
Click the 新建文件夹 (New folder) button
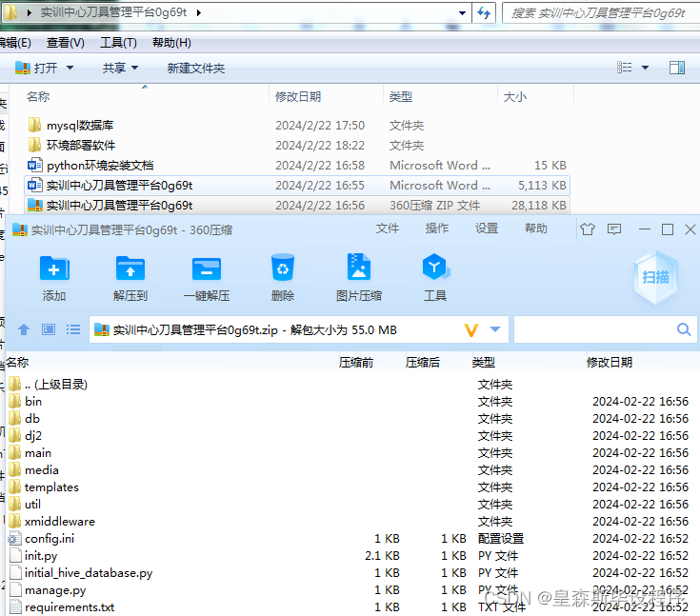[195, 68]
